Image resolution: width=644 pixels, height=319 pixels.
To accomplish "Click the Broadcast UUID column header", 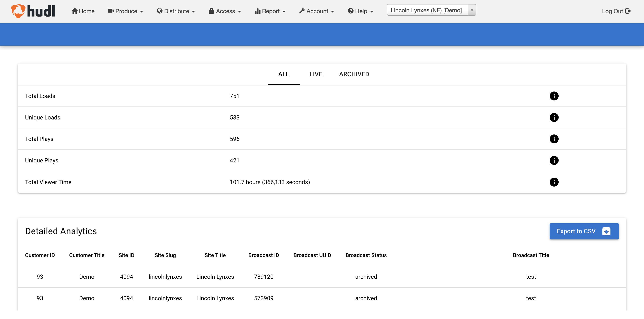I will click(312, 255).
